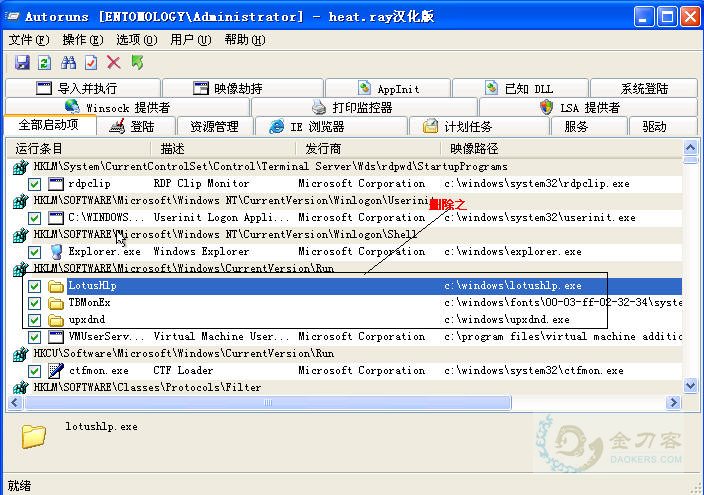Sort by the 描述 column header
Screen dimensions: 704x495
point(223,149)
